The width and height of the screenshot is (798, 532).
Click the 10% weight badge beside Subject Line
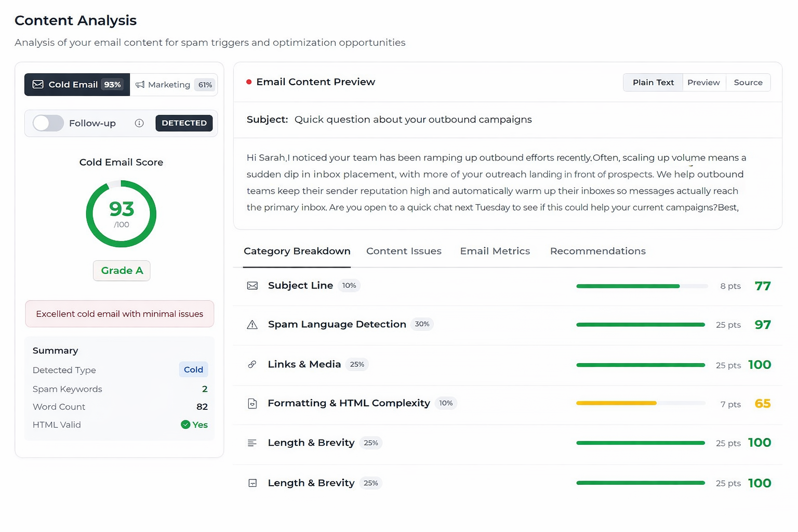click(x=349, y=285)
